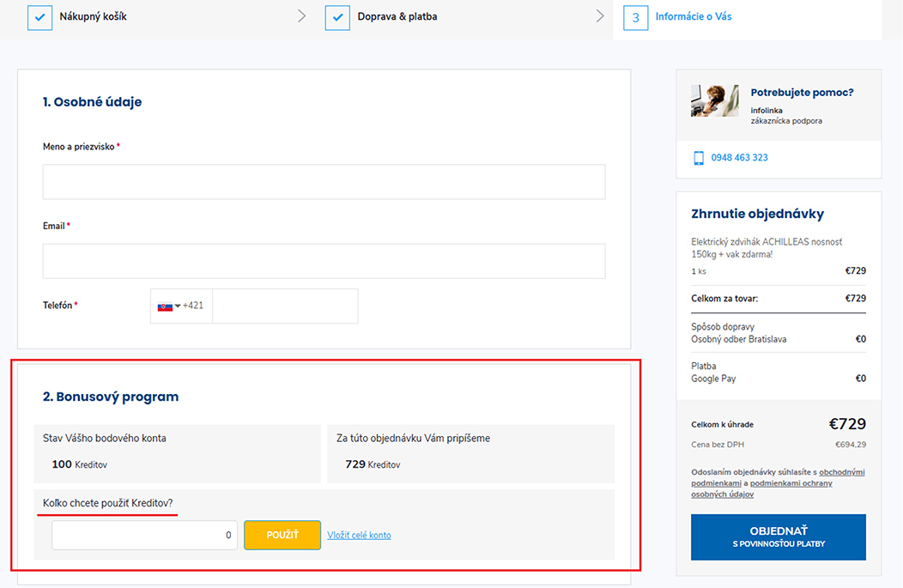903x588 pixels.
Task: Click the Doprava & platba checkmark icon
Action: click(337, 17)
